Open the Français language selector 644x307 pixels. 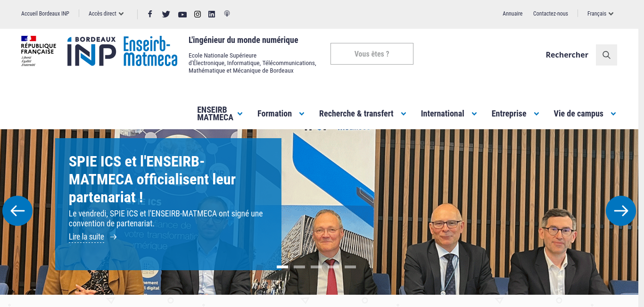point(600,14)
